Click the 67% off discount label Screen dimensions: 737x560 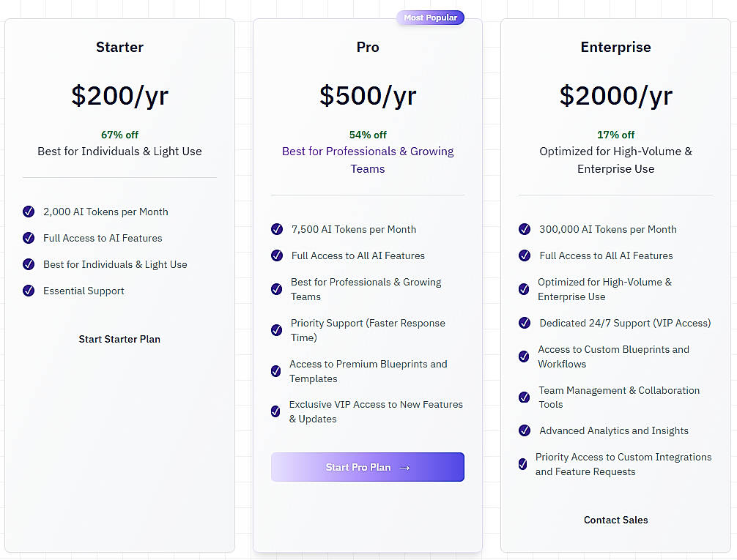pyautogui.click(x=119, y=135)
